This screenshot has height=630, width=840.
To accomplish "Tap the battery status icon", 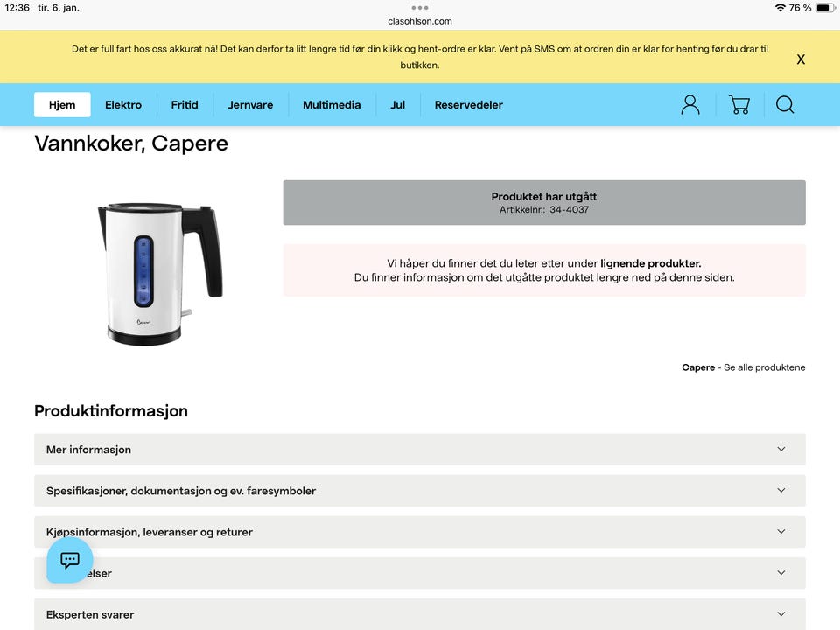I will pyautogui.click(x=824, y=8).
